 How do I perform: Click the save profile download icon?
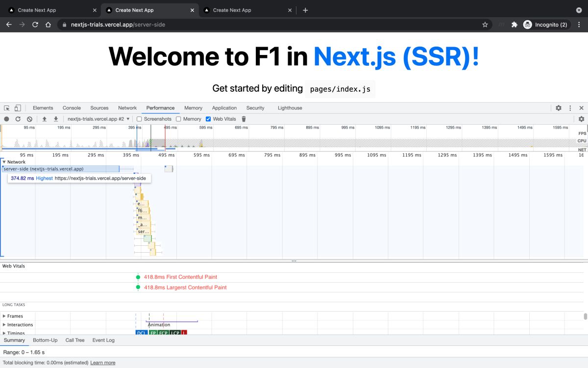(x=56, y=119)
